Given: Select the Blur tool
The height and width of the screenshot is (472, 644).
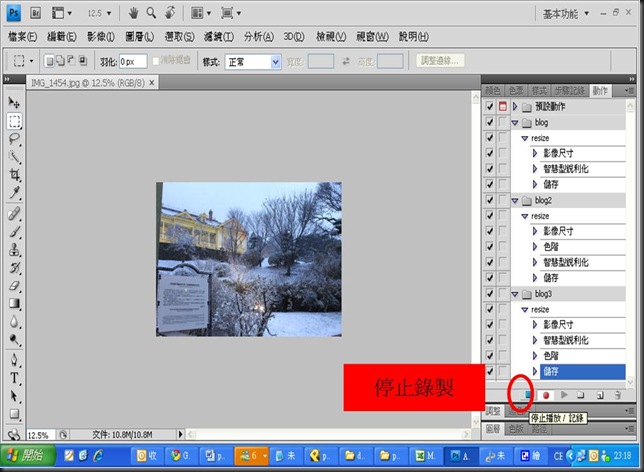Looking at the screenshot, I should click(x=14, y=322).
